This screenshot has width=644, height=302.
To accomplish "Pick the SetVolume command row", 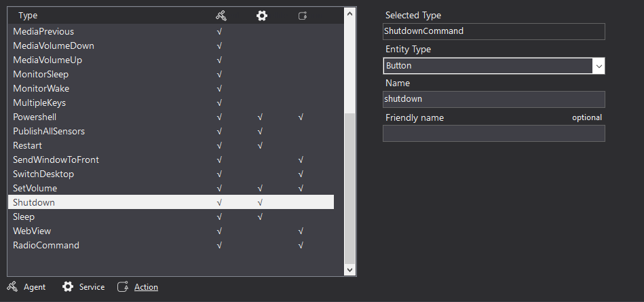I will tap(35, 189).
